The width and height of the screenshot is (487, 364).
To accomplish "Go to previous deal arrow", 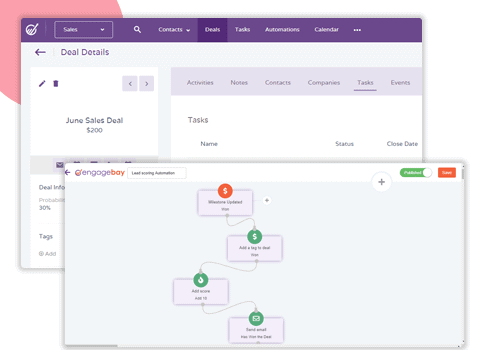I will 130,83.
